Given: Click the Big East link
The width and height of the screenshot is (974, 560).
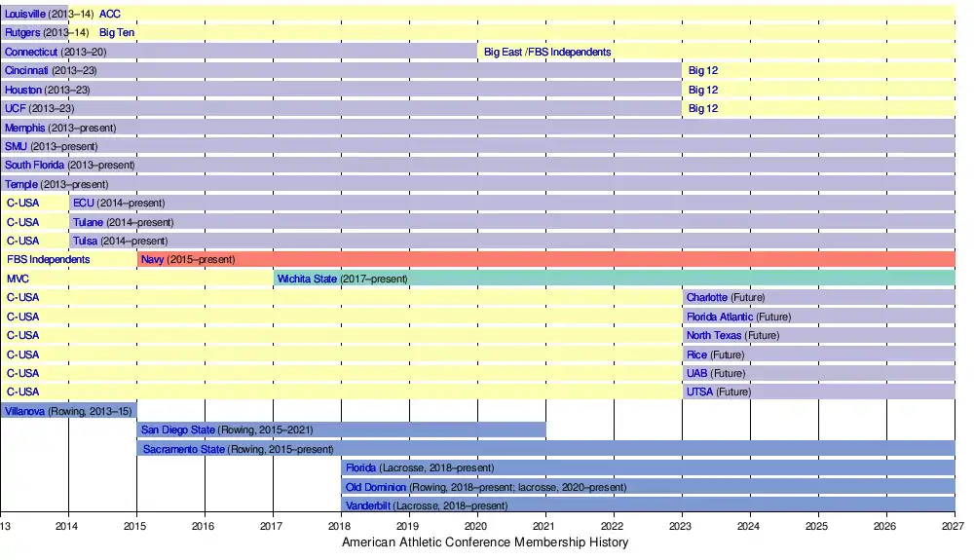Looking at the screenshot, I should (x=504, y=53).
